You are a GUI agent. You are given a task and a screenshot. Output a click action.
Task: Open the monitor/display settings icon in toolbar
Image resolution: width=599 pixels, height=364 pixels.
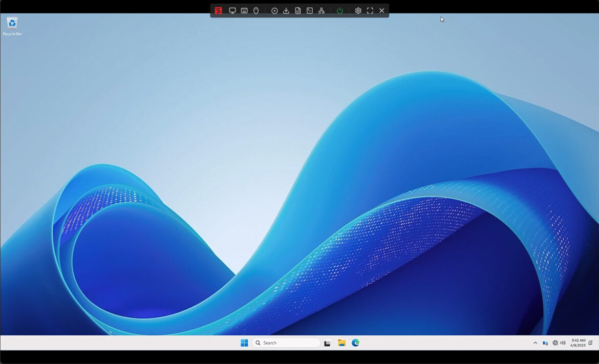coord(232,11)
